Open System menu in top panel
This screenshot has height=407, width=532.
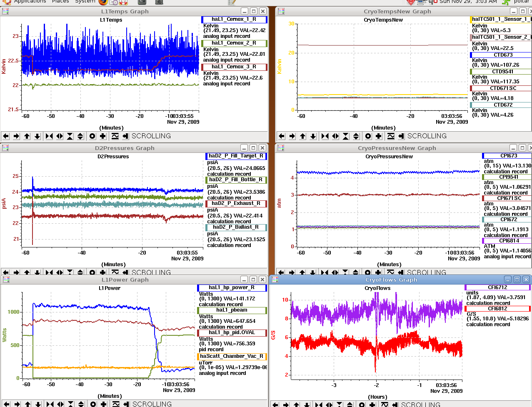85,2
